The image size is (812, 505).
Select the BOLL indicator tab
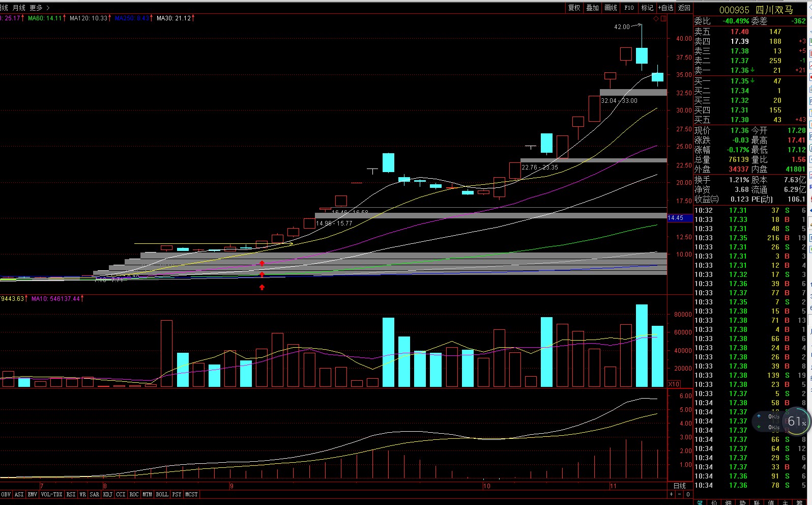(x=162, y=494)
